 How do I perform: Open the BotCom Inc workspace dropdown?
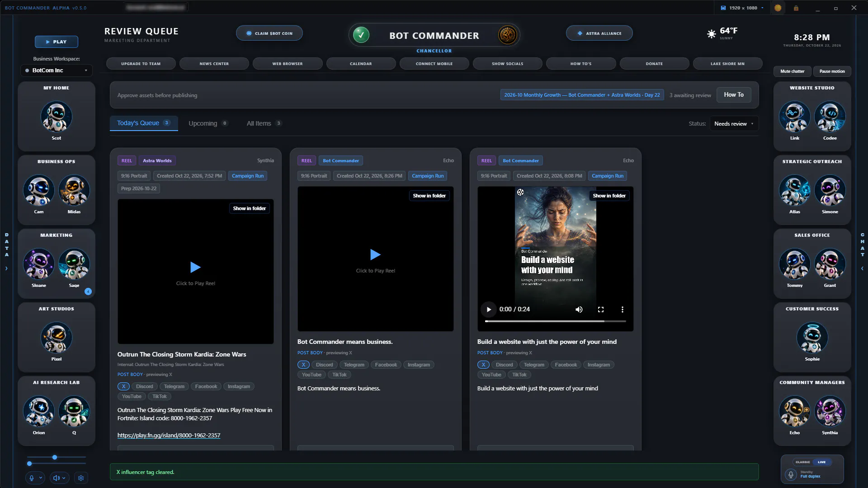click(57, 70)
